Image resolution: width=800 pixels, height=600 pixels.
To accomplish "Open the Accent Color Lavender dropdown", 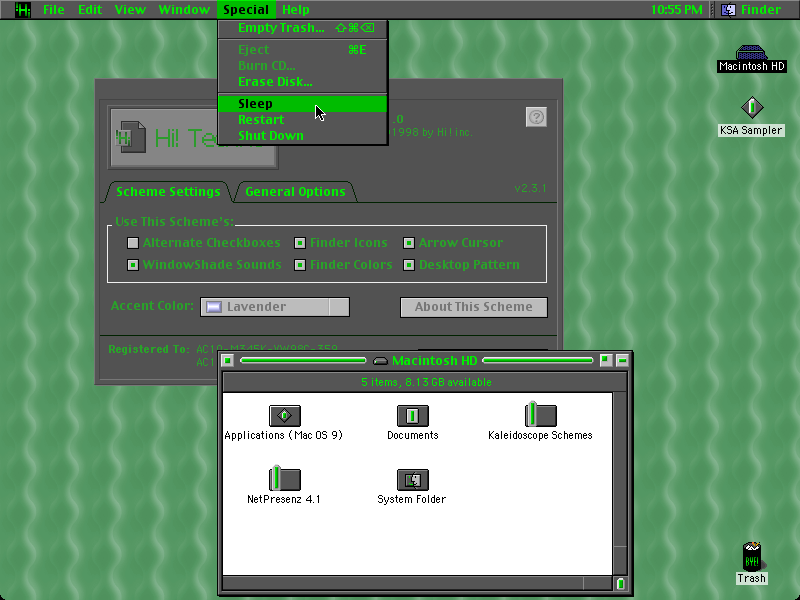I will tap(275, 307).
